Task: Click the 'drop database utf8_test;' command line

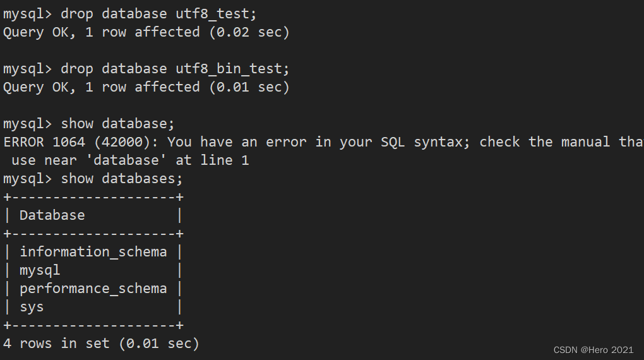Action: pyautogui.click(x=130, y=14)
